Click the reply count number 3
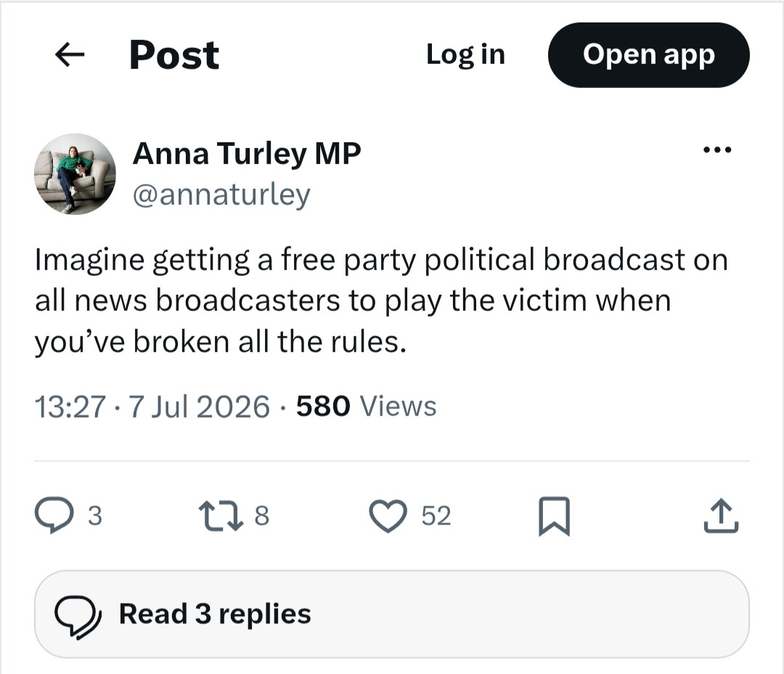784x674 pixels. (x=95, y=516)
